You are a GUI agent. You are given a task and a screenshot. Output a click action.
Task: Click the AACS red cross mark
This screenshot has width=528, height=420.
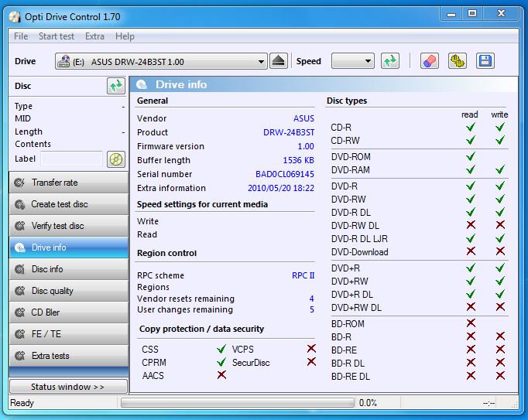tap(221, 374)
